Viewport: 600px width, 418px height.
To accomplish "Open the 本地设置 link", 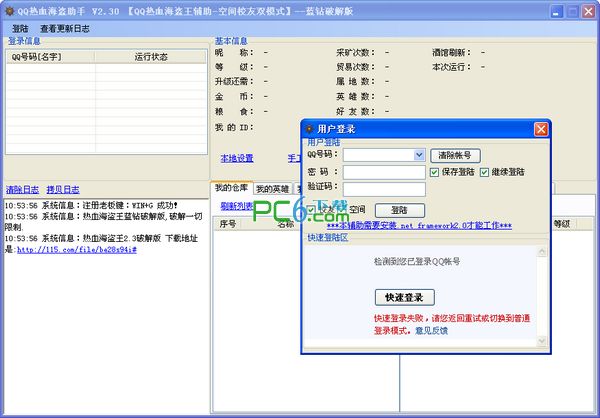I will point(237,158).
